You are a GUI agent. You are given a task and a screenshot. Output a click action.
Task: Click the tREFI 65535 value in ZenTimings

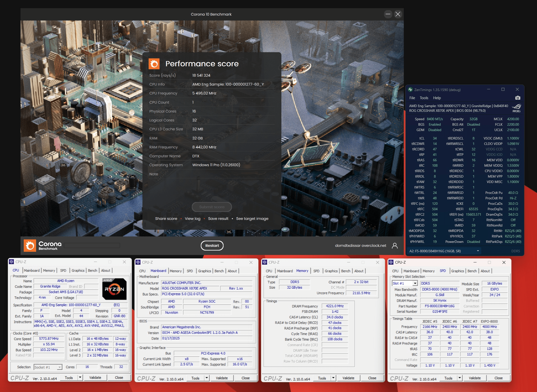pyautogui.click(x=473, y=209)
